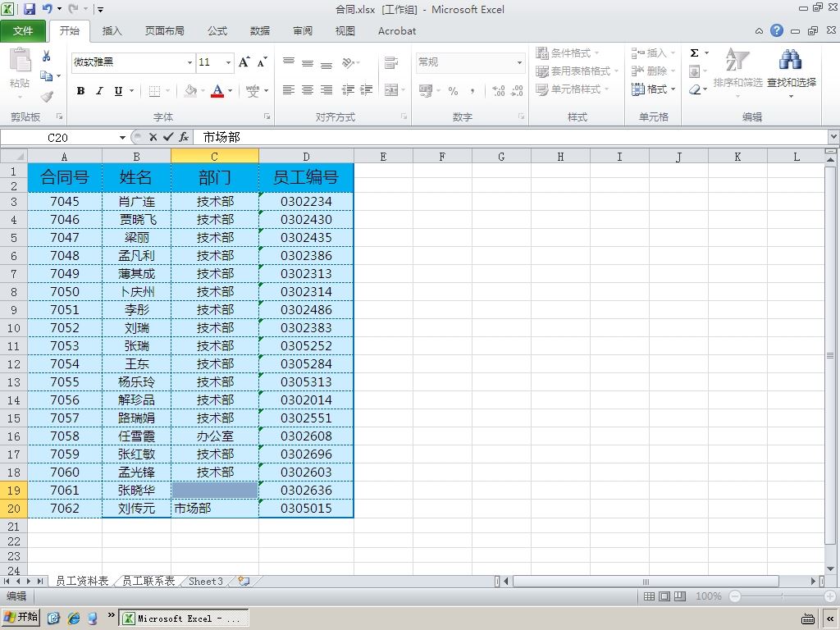Click the red font color A icon
The image size is (840, 630).
217,90
